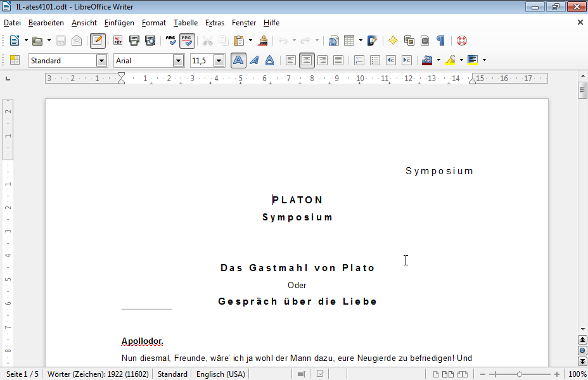Viewport: 588px width, 380px height.
Task: Apply yellow highlighting color
Action: (450, 60)
